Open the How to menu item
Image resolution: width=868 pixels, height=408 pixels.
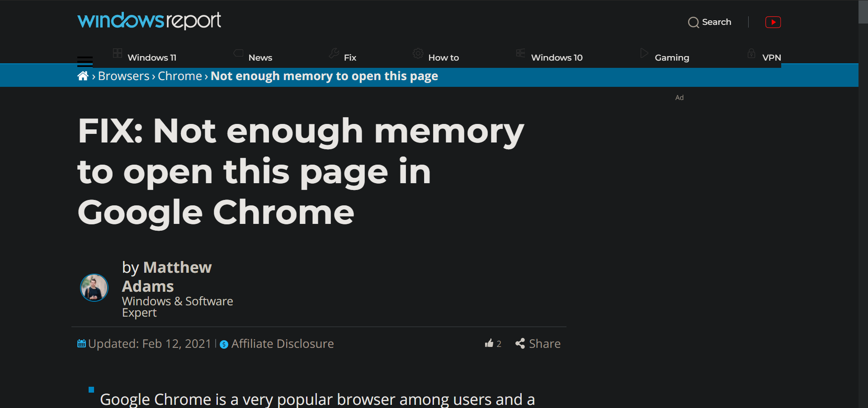click(443, 57)
